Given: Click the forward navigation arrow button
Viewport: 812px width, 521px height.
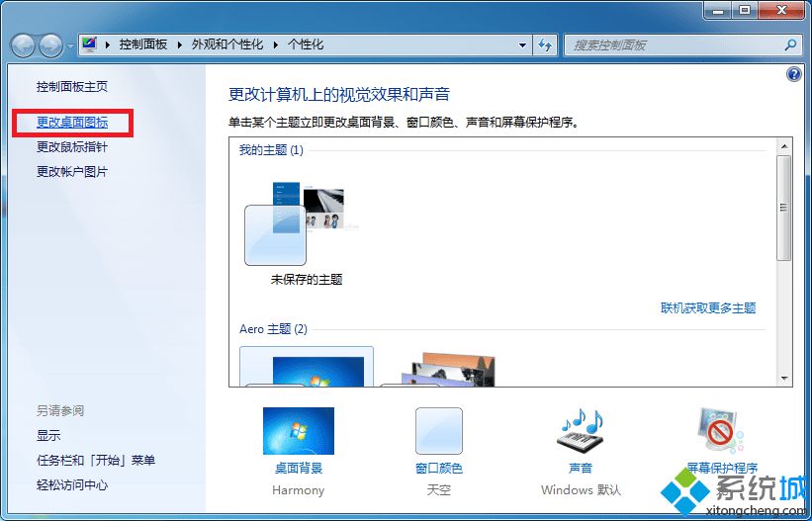Looking at the screenshot, I should point(49,45).
